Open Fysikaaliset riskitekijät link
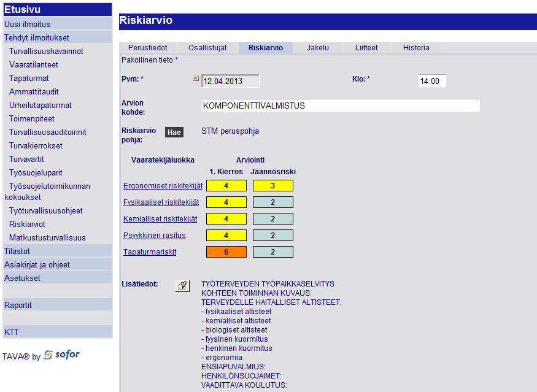This screenshot has width=537, height=392. [x=161, y=202]
